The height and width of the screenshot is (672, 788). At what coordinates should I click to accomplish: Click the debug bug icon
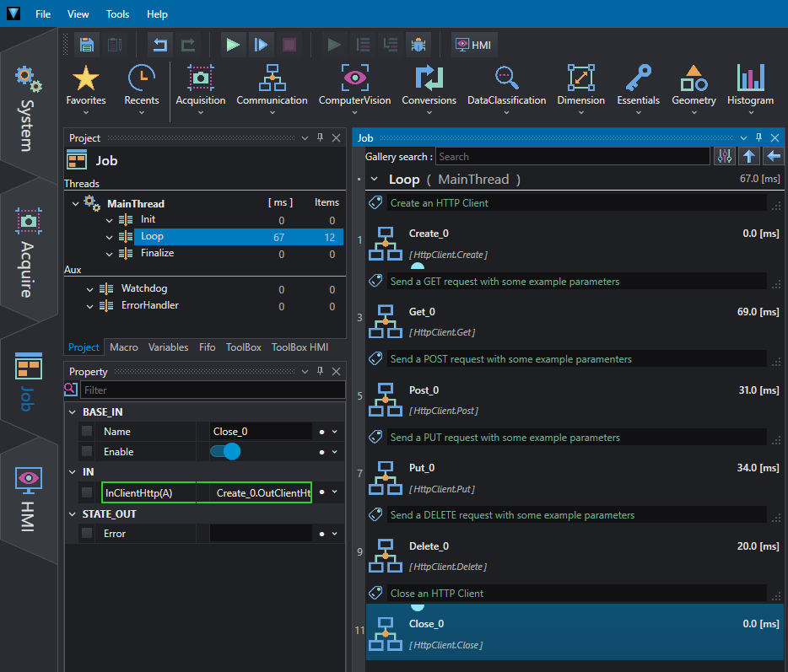(x=418, y=45)
